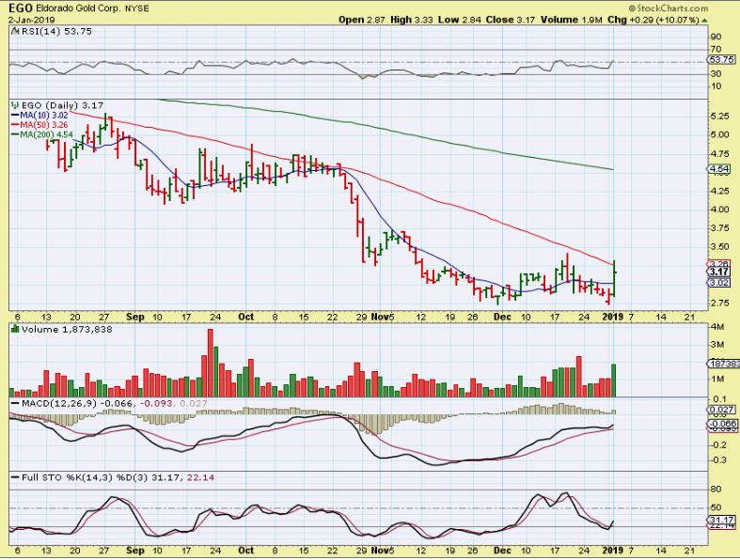Click the MA(200) 4.54 green legend entry
The height and width of the screenshot is (560, 740).
point(42,135)
